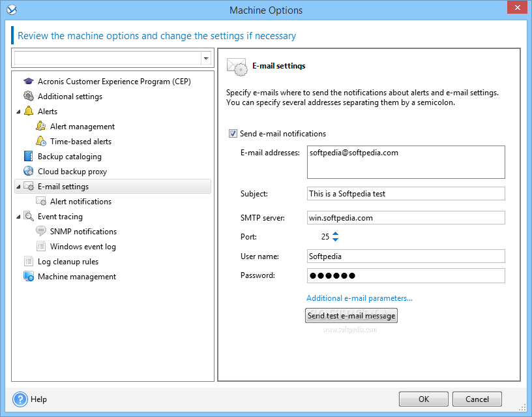Viewport: 532px width, 417px height.
Task: Click the blue Help question mark icon
Action: 20,399
